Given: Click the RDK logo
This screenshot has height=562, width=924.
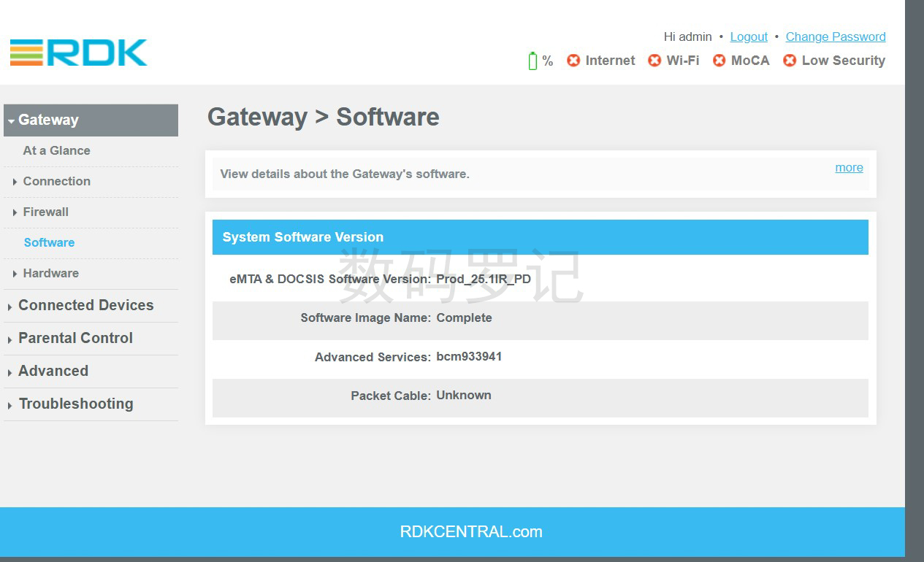Looking at the screenshot, I should (78, 53).
